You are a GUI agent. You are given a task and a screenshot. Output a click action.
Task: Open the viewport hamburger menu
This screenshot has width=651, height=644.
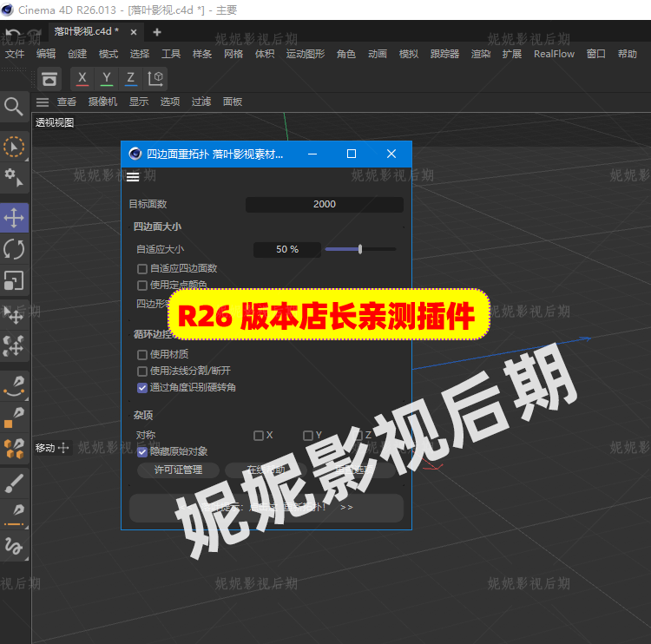43,102
